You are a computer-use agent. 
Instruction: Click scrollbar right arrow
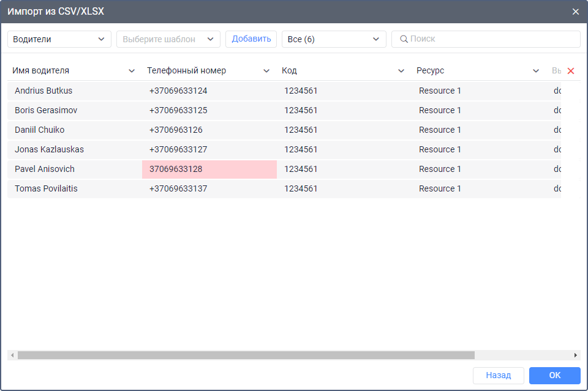coord(576,355)
